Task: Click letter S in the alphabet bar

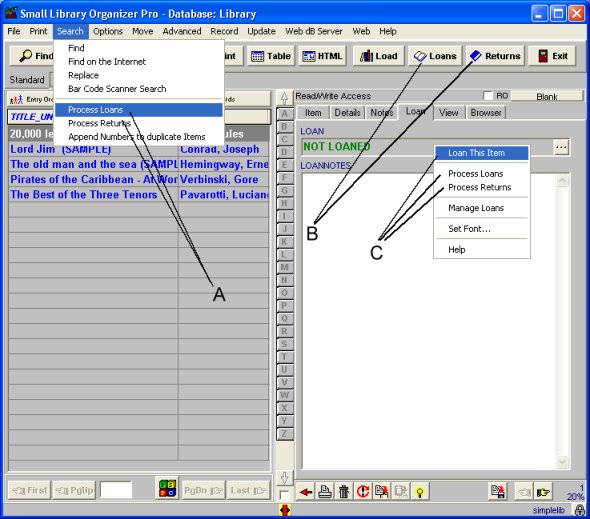Action: [284, 344]
